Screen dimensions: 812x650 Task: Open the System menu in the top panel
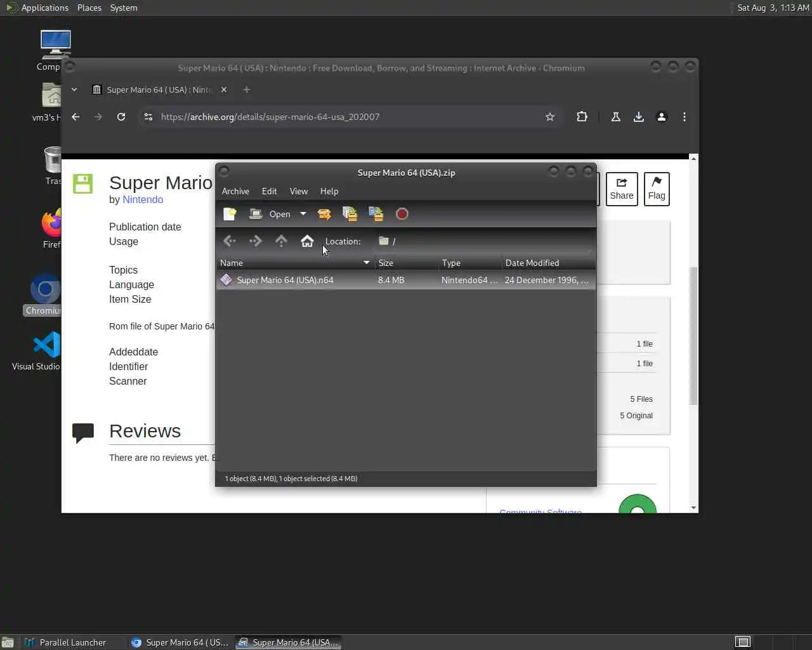(124, 8)
